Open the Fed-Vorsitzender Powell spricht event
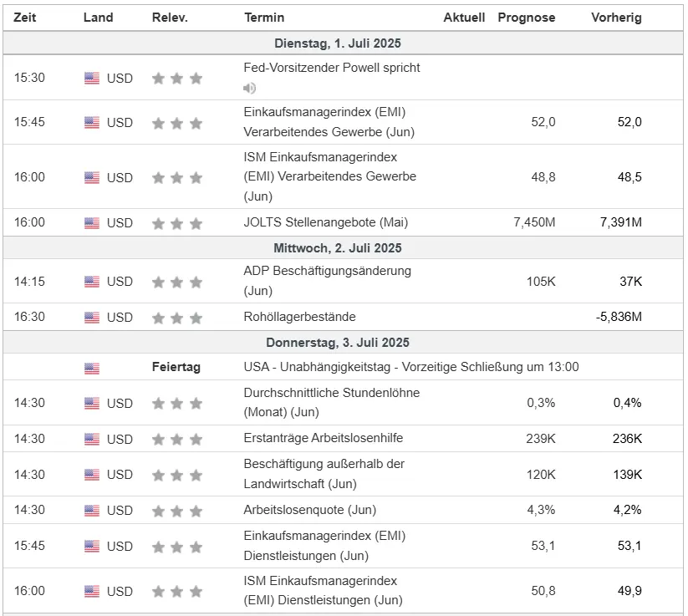This screenshot has width=688, height=616. click(x=332, y=68)
